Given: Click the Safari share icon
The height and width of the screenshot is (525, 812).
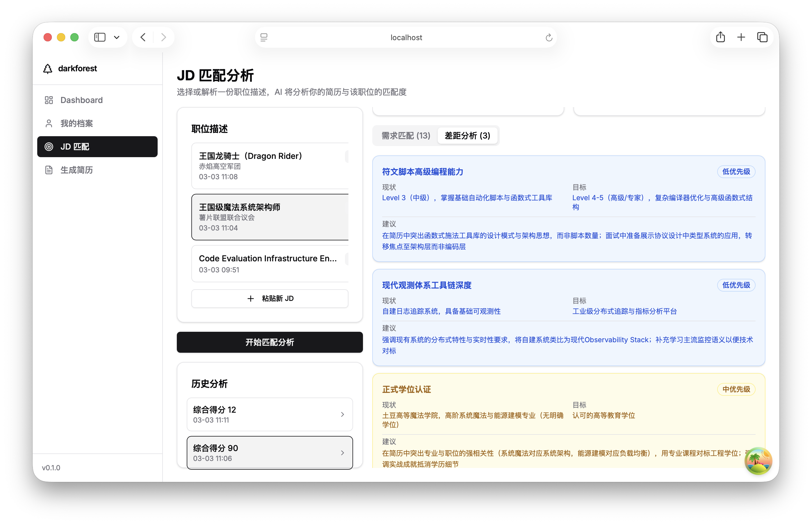Looking at the screenshot, I should (720, 37).
